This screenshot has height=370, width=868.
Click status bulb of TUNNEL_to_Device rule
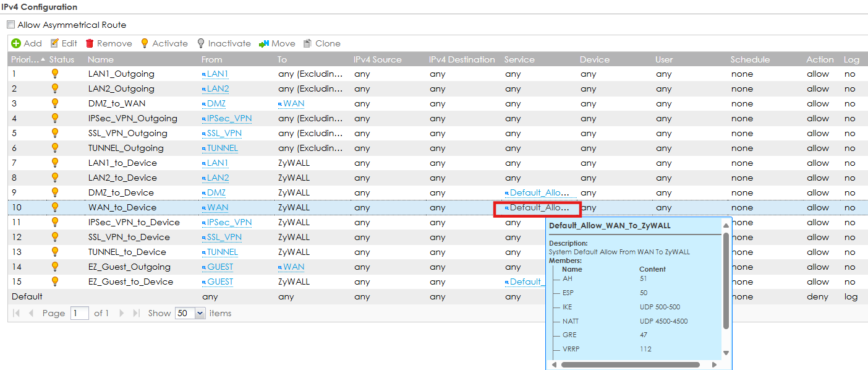[x=55, y=252]
